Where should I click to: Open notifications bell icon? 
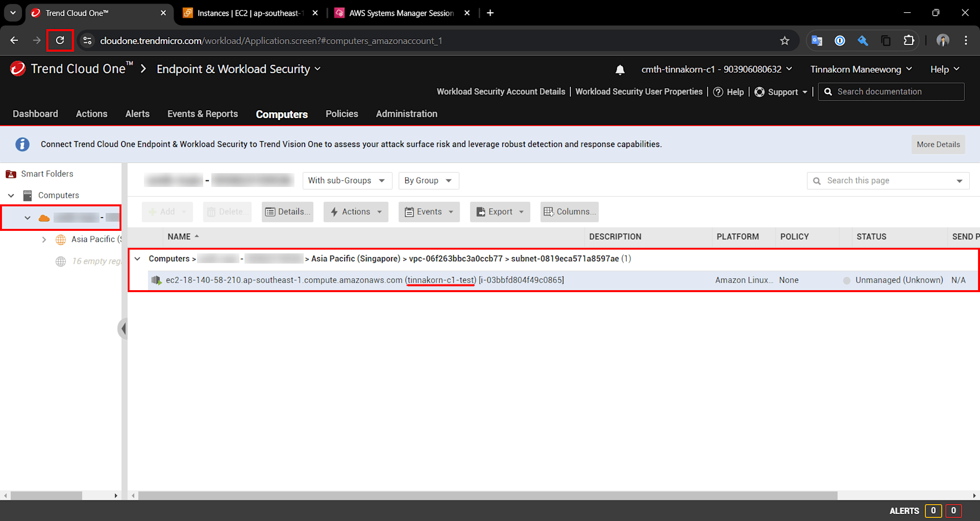(620, 70)
